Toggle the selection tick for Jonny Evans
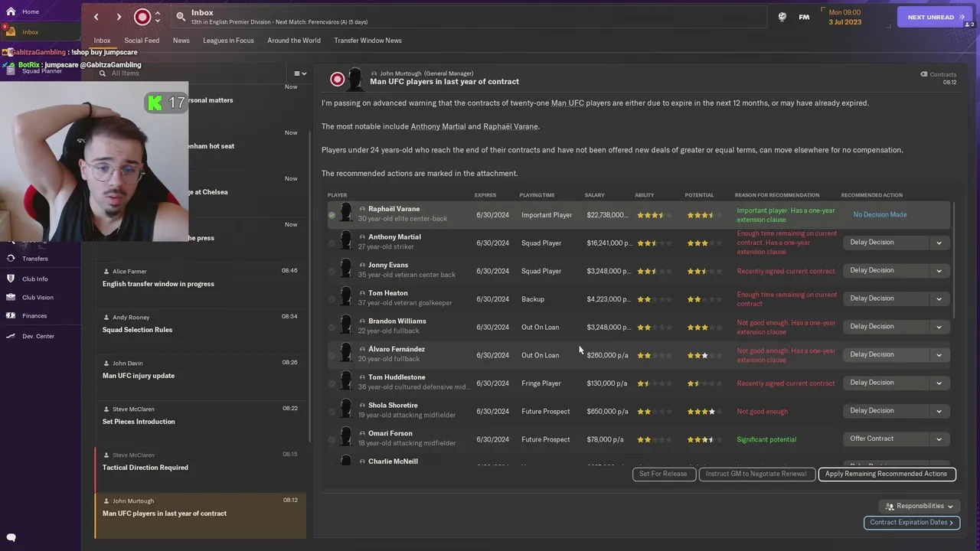Viewport: 980px width, 551px height. coord(332,271)
